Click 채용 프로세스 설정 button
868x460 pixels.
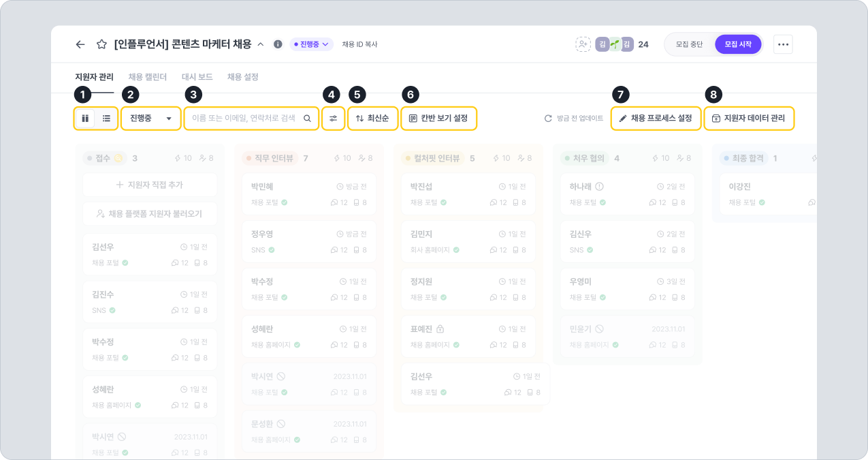(x=656, y=119)
